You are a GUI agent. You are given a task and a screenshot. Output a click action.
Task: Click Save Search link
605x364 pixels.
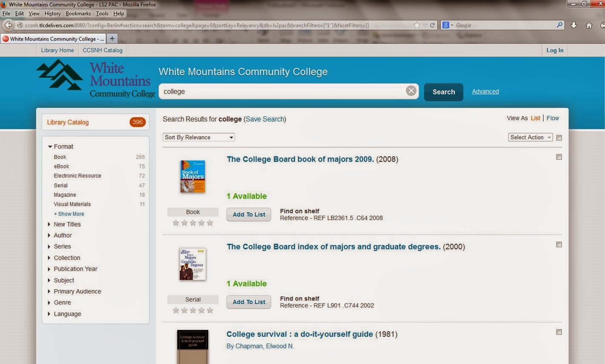click(265, 119)
